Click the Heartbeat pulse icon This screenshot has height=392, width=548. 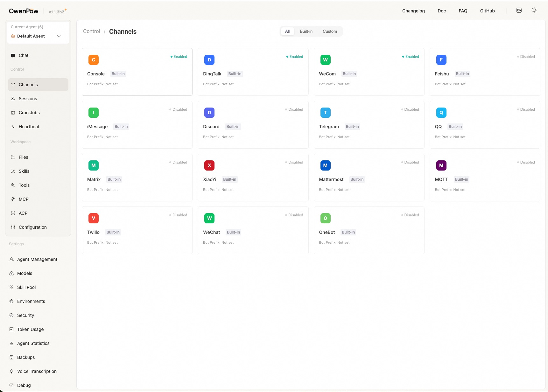pyautogui.click(x=13, y=127)
